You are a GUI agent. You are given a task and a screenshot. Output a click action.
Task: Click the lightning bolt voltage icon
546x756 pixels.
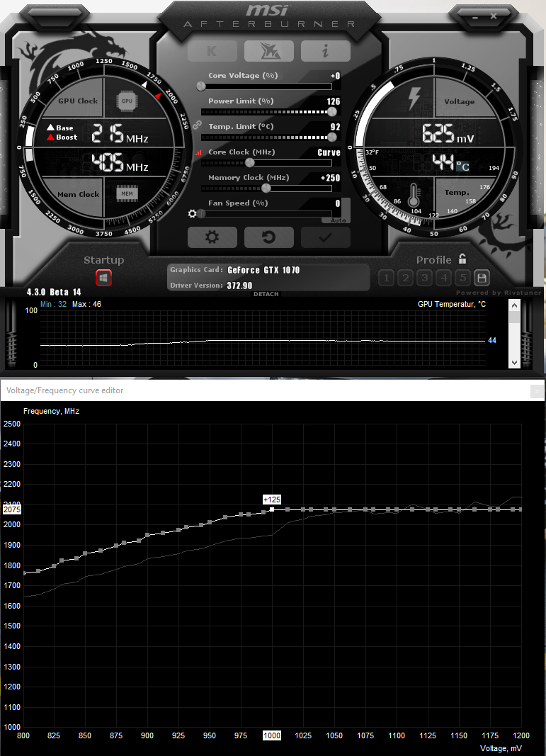(414, 98)
